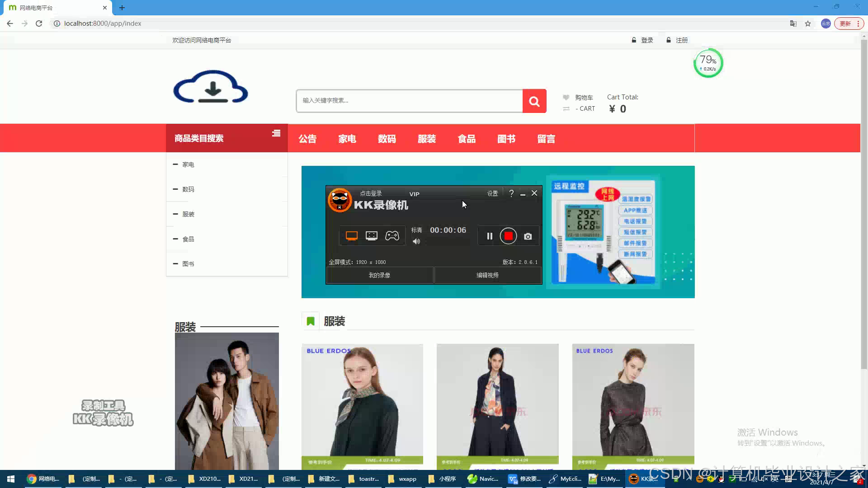Click the category menu hamburger icon
Image resolution: width=868 pixels, height=488 pixels.
tap(276, 133)
